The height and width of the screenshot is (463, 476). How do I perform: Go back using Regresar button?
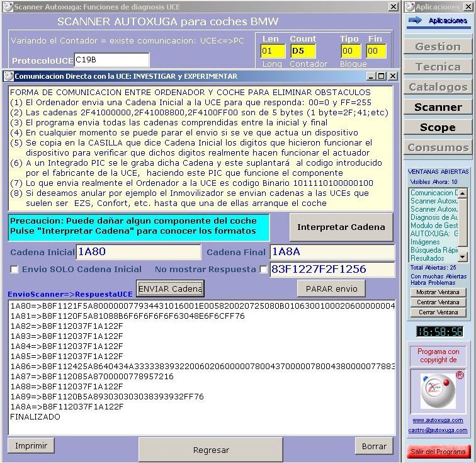[x=211, y=450]
